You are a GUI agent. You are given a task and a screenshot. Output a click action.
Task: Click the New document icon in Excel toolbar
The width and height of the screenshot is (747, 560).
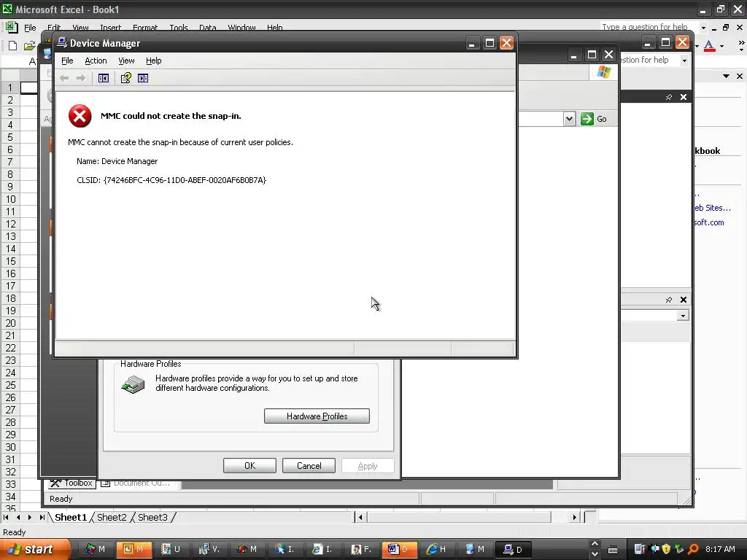coord(13,46)
